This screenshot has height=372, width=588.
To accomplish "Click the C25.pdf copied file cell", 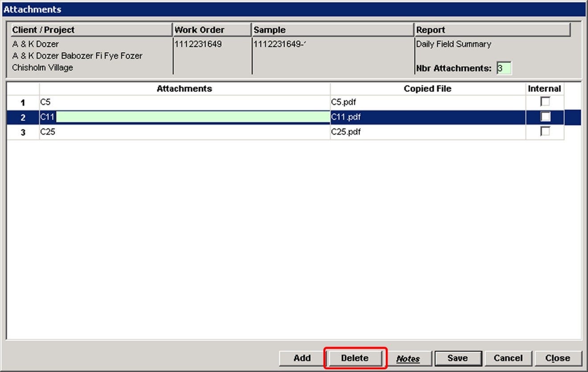I will point(428,132).
